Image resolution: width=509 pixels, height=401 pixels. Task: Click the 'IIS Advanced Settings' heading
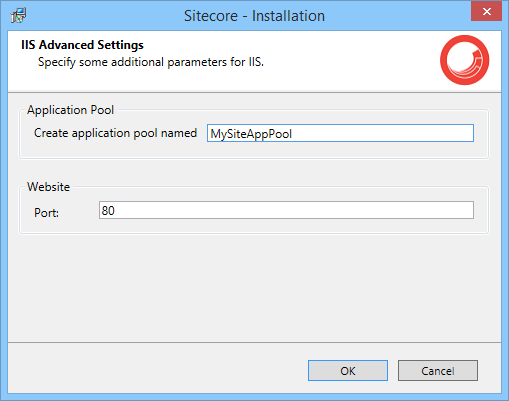point(82,45)
